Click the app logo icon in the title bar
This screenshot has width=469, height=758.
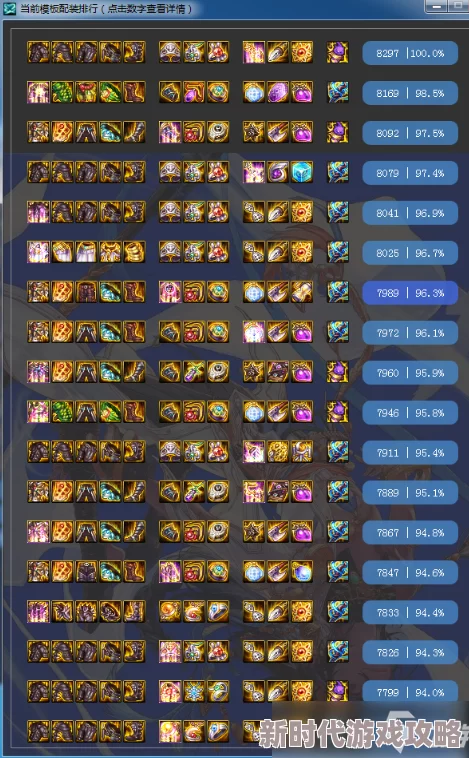tap(9, 8)
